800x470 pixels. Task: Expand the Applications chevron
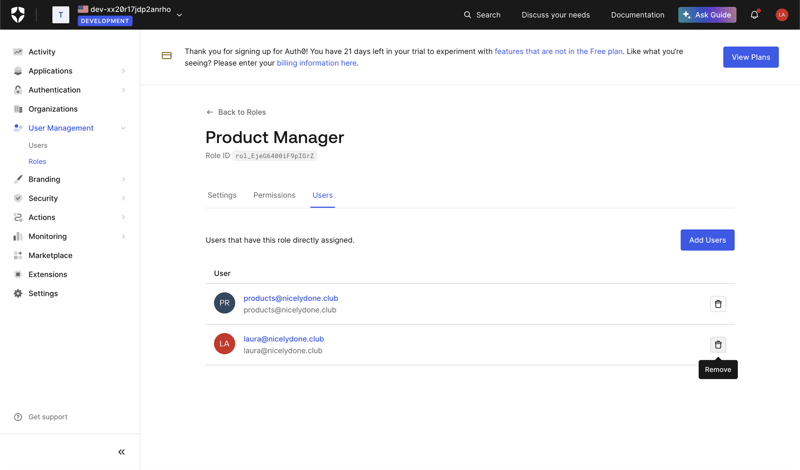pyautogui.click(x=123, y=71)
